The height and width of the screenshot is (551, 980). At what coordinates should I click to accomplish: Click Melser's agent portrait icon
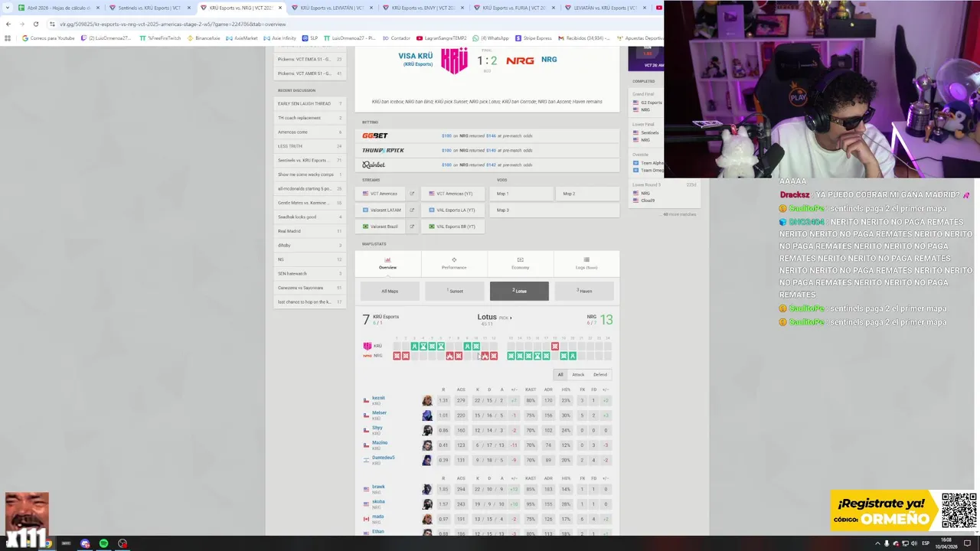[427, 416]
